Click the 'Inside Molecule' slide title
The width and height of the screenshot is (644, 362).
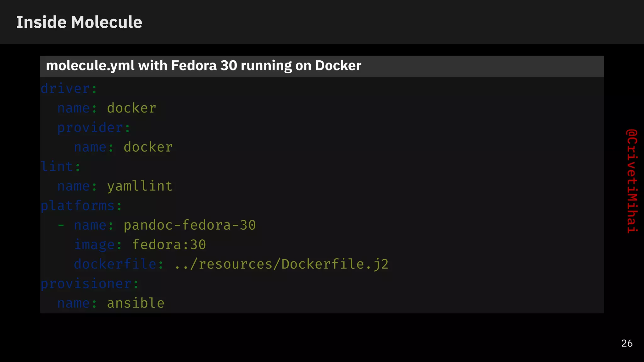(x=79, y=22)
